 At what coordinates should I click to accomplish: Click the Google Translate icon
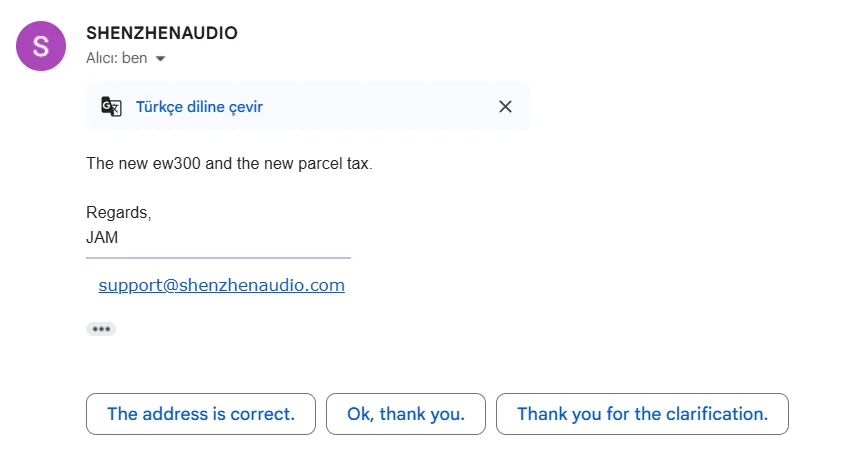[x=111, y=107]
